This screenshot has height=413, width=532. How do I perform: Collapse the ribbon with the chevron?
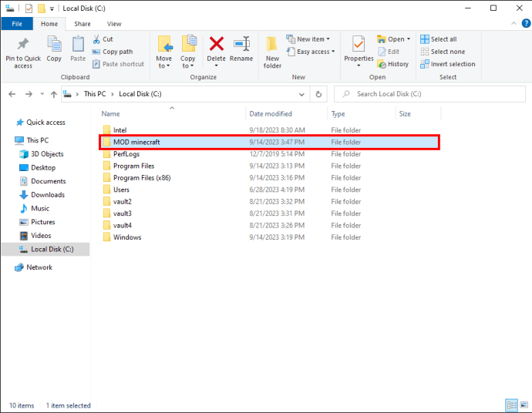click(x=513, y=23)
